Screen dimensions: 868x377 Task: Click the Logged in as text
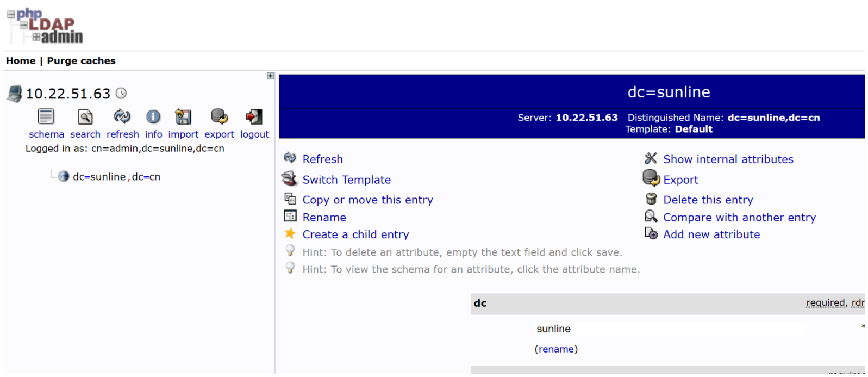(125, 149)
